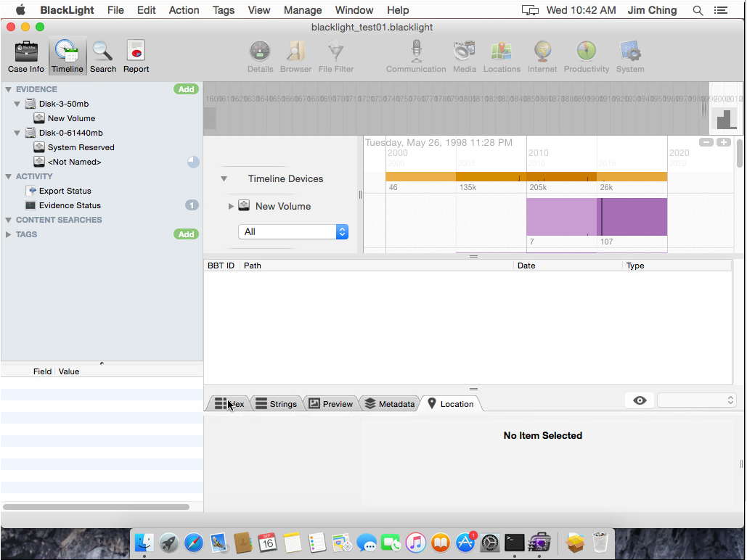Click the Evidence Status count badge
The height and width of the screenshot is (560, 747).
click(x=192, y=205)
